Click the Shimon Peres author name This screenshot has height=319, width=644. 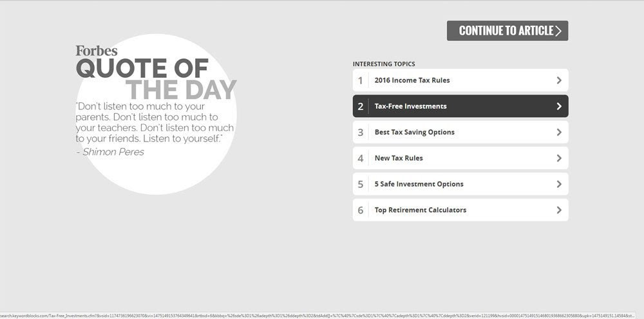113,152
